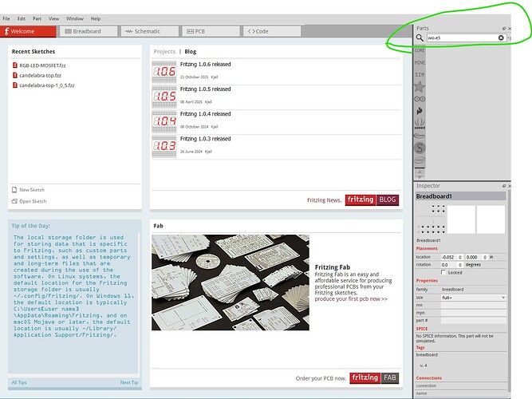Image resolution: width=532 pixels, height=399 pixels.
Task: Select the Arduino infinity-logo parts bin
Action: pos(420,100)
